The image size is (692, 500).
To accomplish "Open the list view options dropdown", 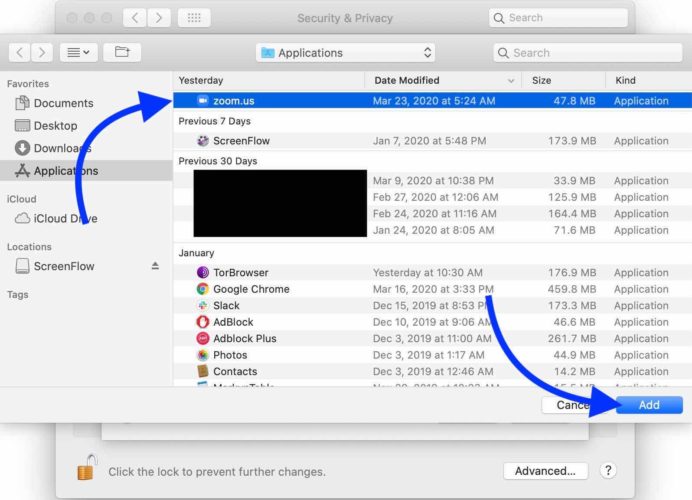I will pyautogui.click(x=79, y=53).
